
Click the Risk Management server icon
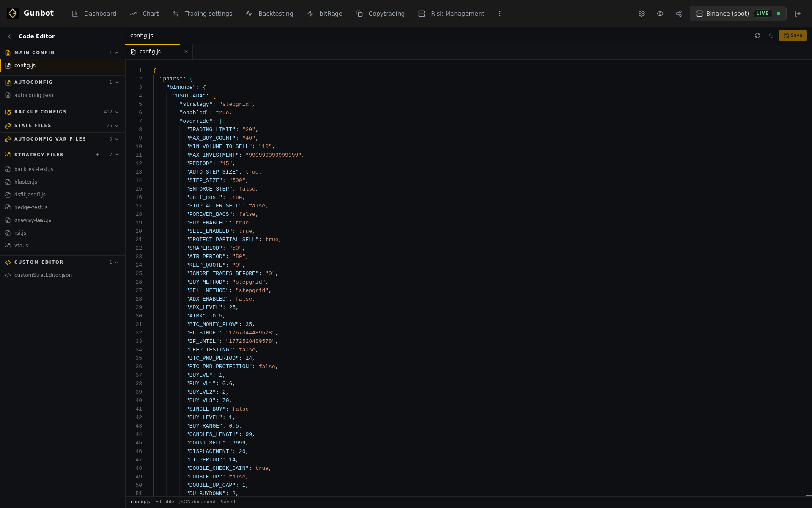(422, 14)
